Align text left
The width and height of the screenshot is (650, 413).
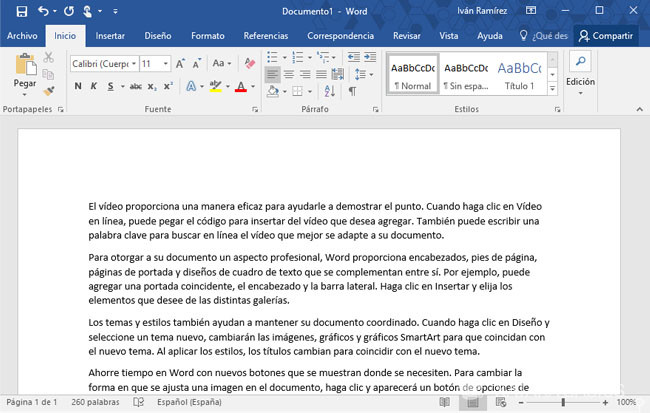tap(272, 75)
